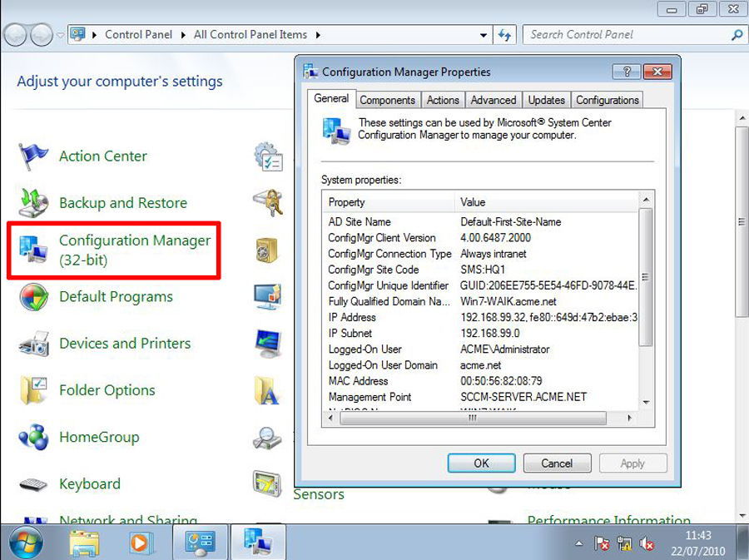Screen dimensions: 749x560
Task: Confirm the dialog with OK
Action: pyautogui.click(x=482, y=463)
